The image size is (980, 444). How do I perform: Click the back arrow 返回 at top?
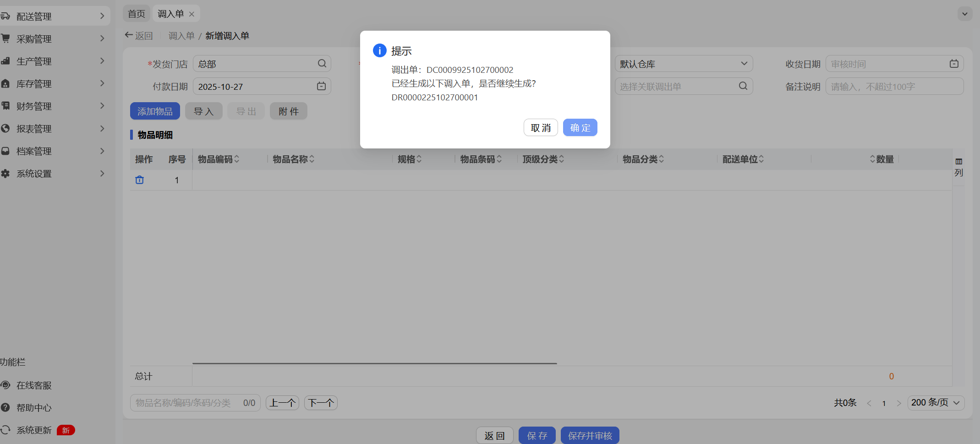(139, 35)
